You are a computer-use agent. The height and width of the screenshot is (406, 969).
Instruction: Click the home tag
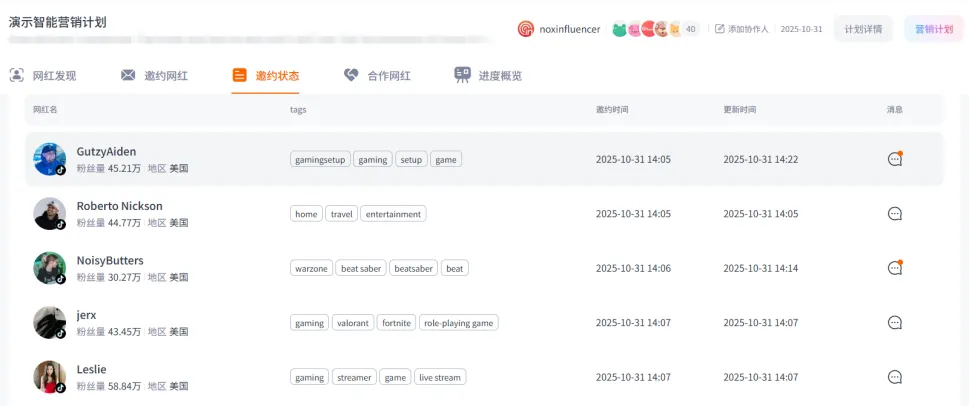306,214
